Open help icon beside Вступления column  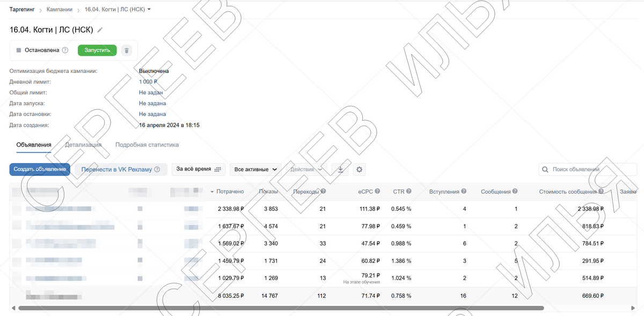[x=464, y=192]
